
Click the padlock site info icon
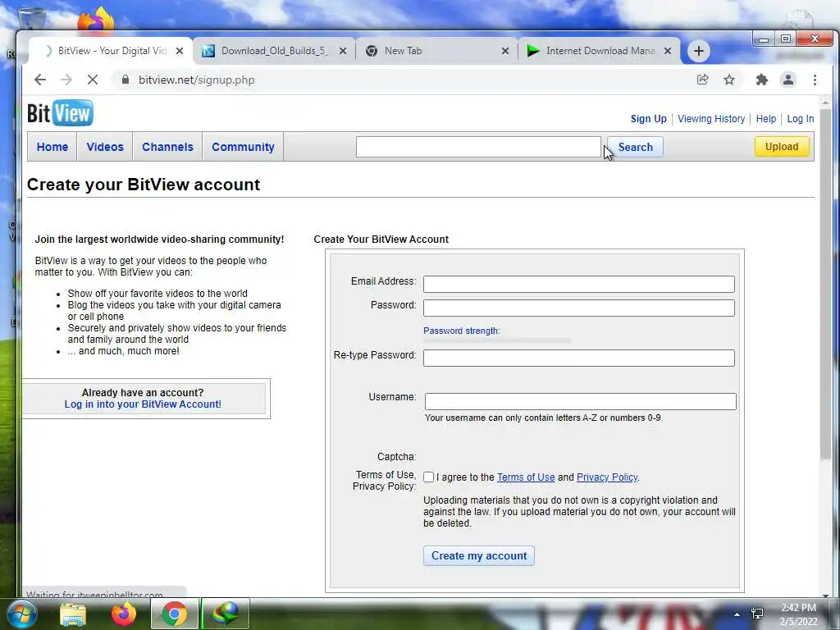click(x=126, y=80)
